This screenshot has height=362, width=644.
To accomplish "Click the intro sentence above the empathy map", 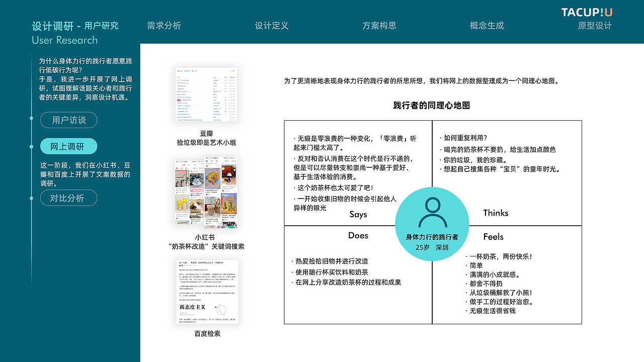I will click(422, 80).
